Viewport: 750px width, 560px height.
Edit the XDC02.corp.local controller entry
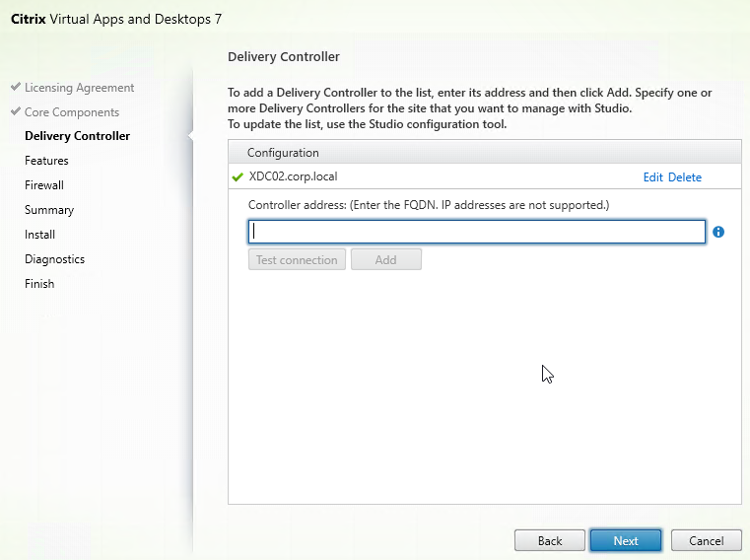click(652, 177)
